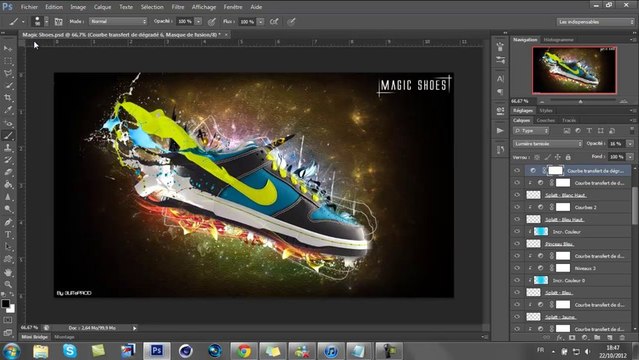Viewport: 639px width, 360px height.
Task: Hide the Niveaux 2 layer
Action: pos(517,268)
